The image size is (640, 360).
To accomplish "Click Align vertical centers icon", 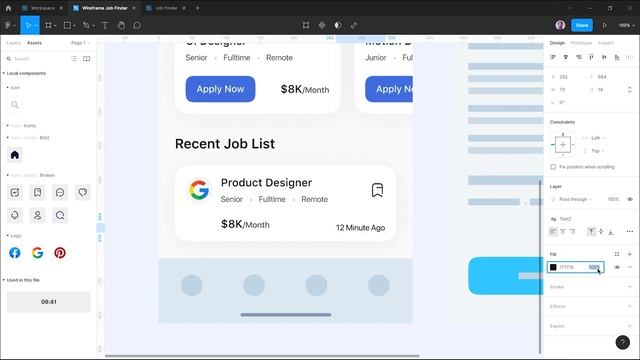I will (604, 57).
